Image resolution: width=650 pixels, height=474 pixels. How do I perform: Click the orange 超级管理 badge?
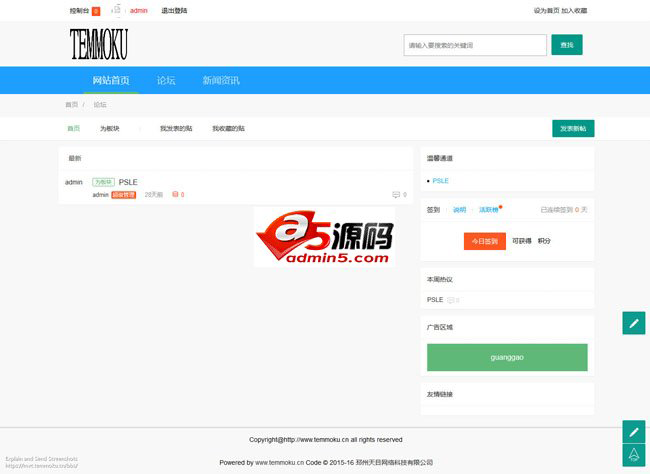tap(124, 194)
